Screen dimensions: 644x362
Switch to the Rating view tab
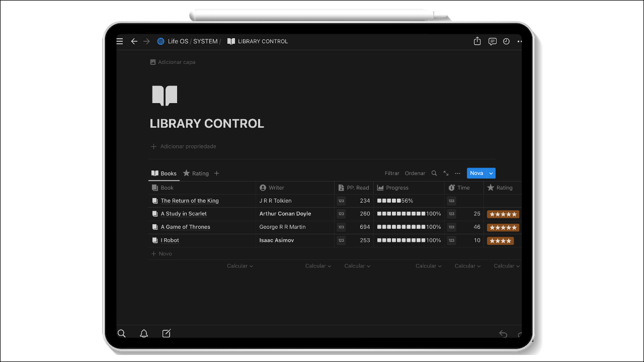point(196,173)
